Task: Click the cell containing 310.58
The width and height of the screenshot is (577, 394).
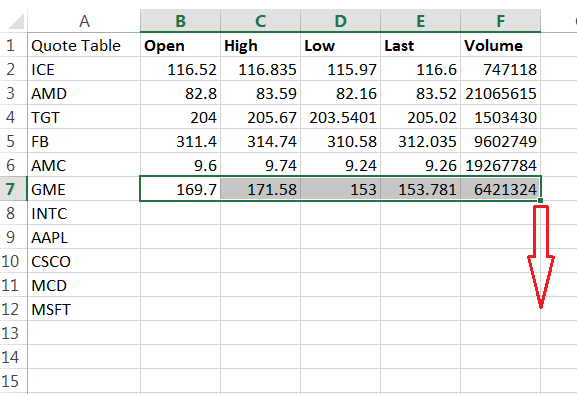Action: pos(340,141)
